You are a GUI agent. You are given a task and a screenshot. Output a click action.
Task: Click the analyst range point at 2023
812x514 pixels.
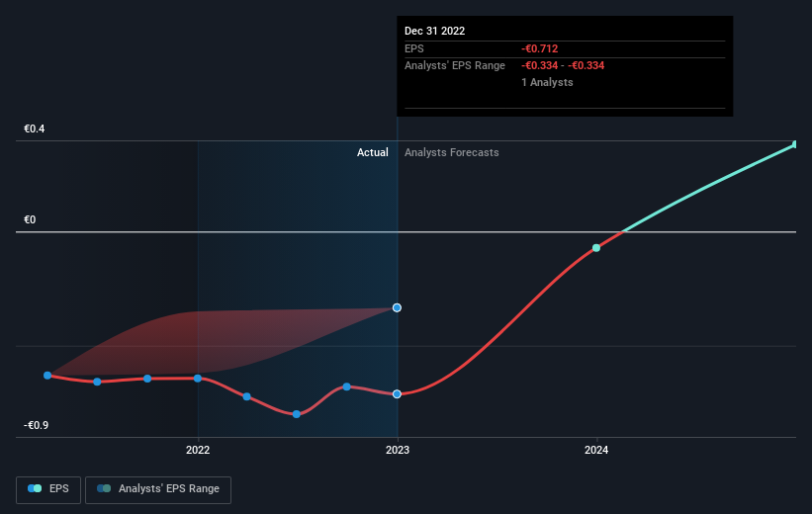coord(397,307)
